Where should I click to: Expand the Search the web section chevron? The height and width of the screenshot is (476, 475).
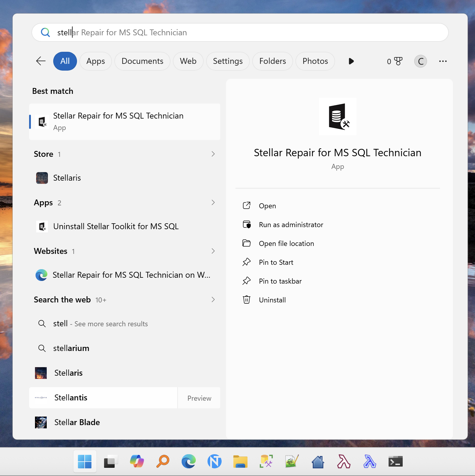(x=213, y=299)
